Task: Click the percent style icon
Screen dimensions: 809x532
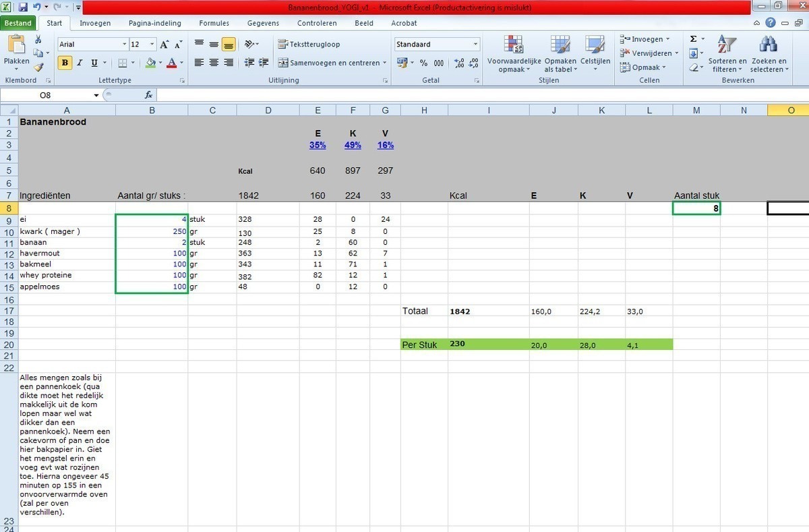Action: point(423,63)
